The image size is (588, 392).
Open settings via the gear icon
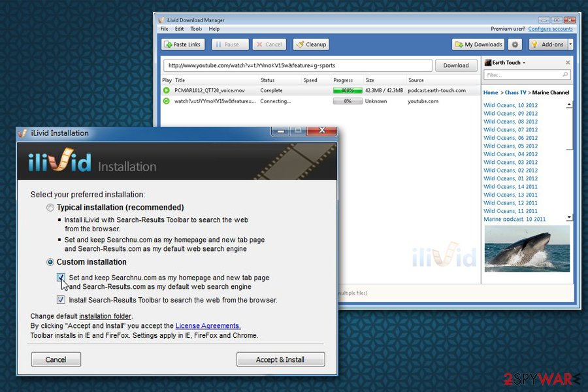point(515,44)
